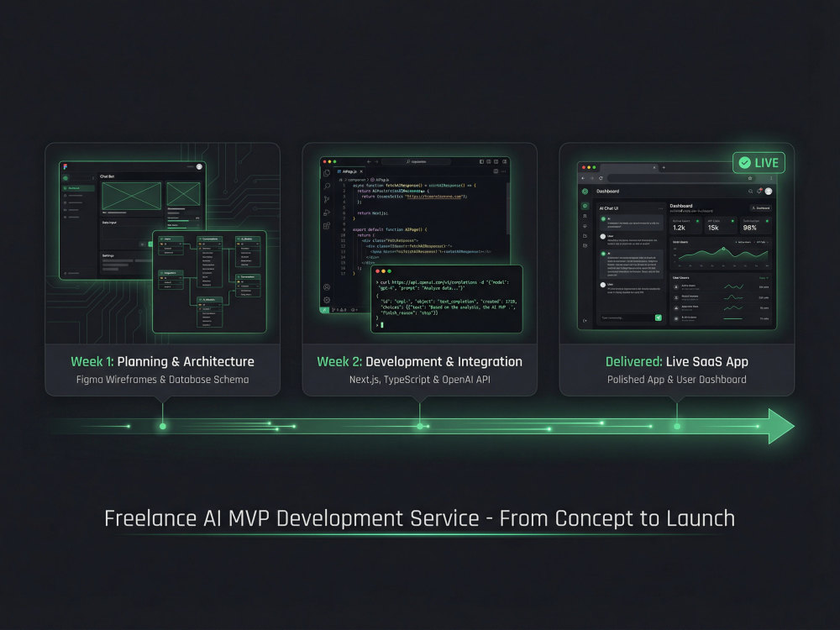840x630 pixels.
Task: Click the 1.2k stat card
Action: pos(685,225)
